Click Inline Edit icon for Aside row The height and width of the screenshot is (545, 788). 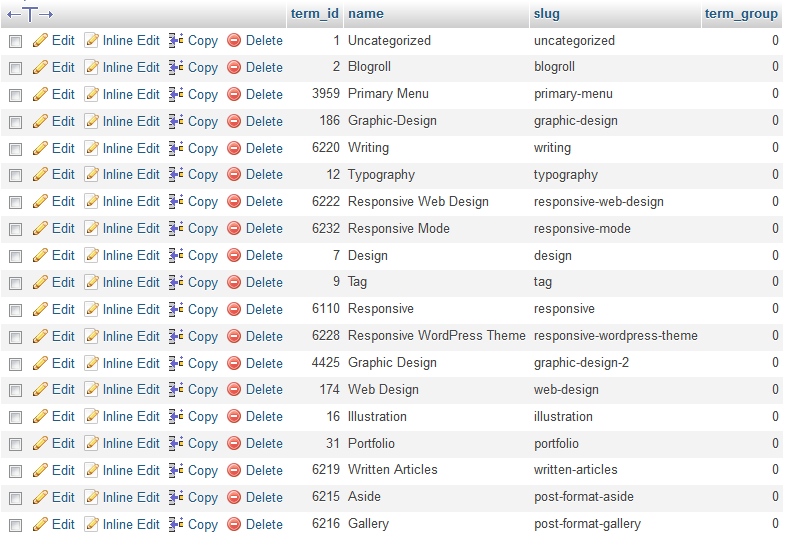(91, 497)
